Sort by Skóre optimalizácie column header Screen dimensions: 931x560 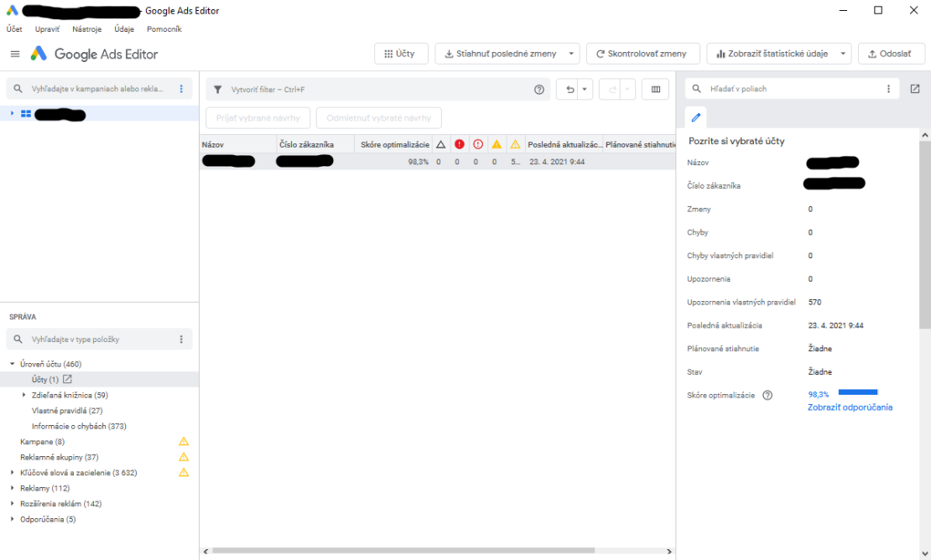click(394, 144)
